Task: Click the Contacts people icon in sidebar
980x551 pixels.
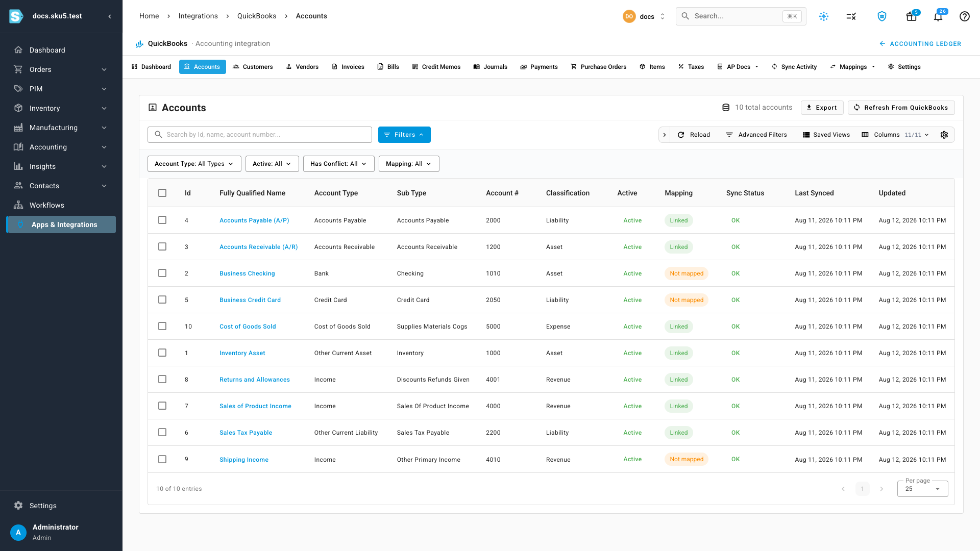Action: click(18, 186)
